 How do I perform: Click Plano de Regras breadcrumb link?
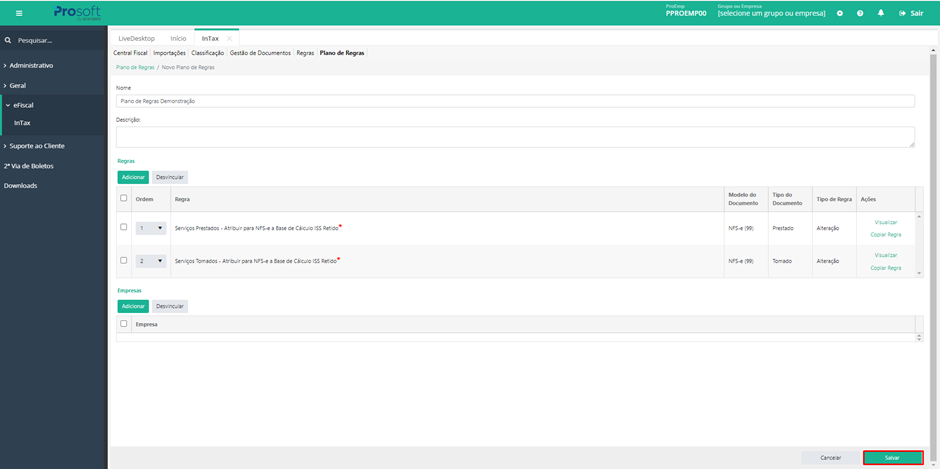(x=135, y=67)
